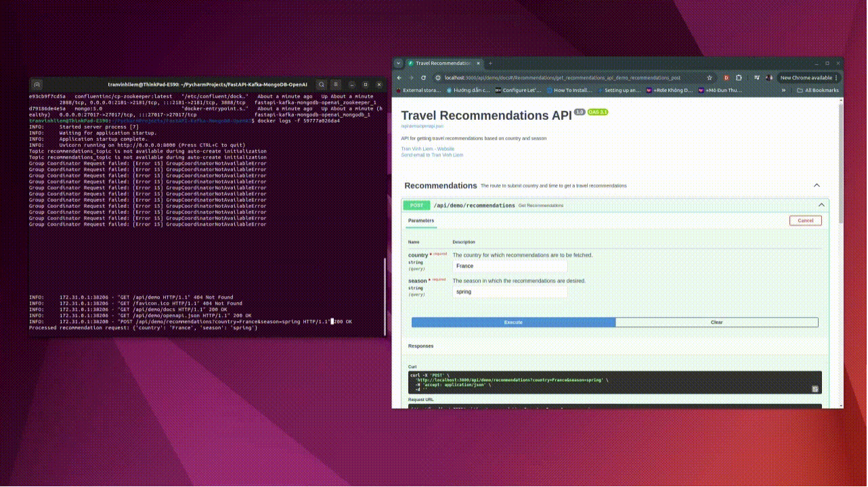This screenshot has height=487, width=868.
Task: Open the terminal hamburger menu
Action: [336, 85]
